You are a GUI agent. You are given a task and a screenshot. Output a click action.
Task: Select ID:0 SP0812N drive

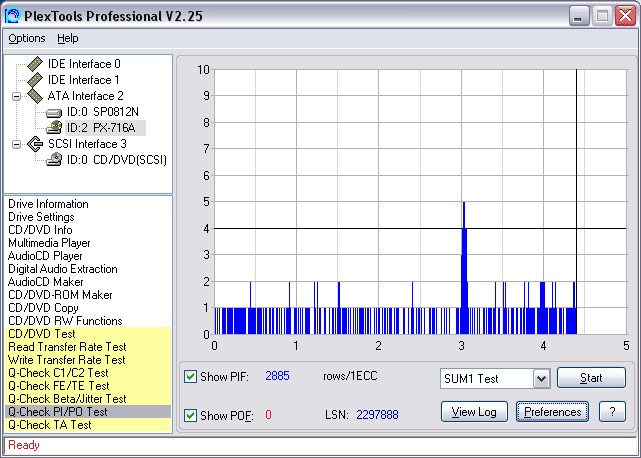(x=103, y=112)
